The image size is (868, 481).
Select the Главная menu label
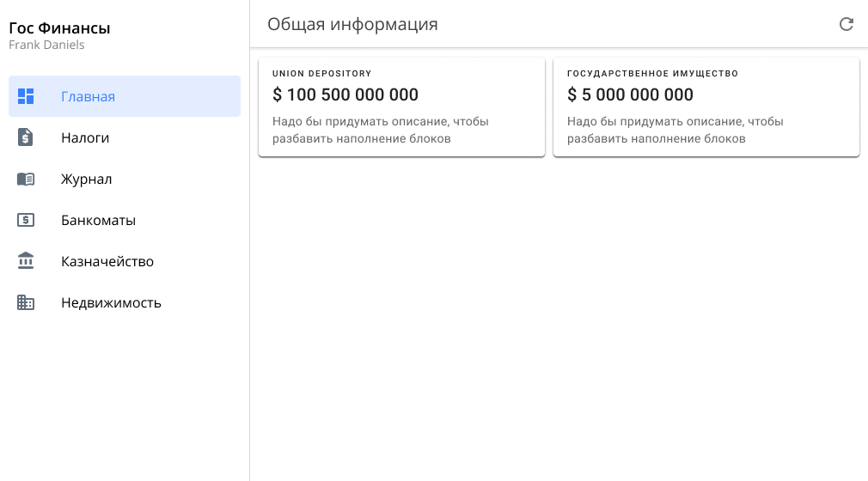[x=88, y=96]
